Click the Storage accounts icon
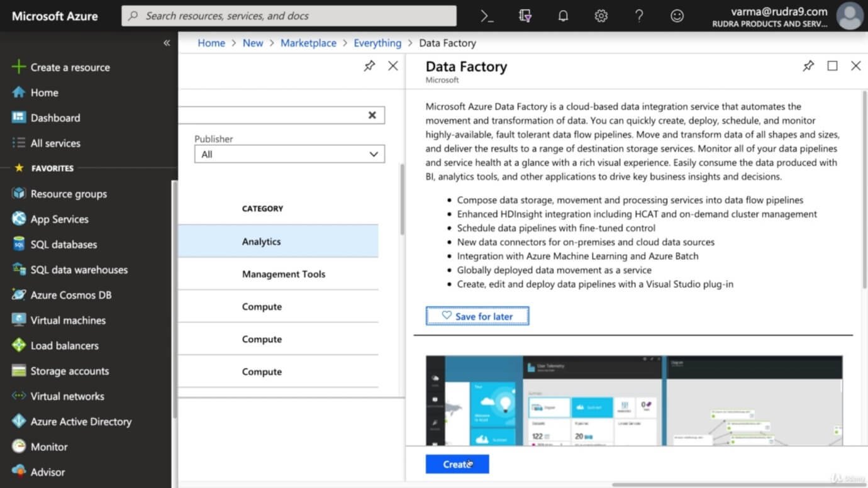The height and width of the screenshot is (488, 868). click(19, 371)
